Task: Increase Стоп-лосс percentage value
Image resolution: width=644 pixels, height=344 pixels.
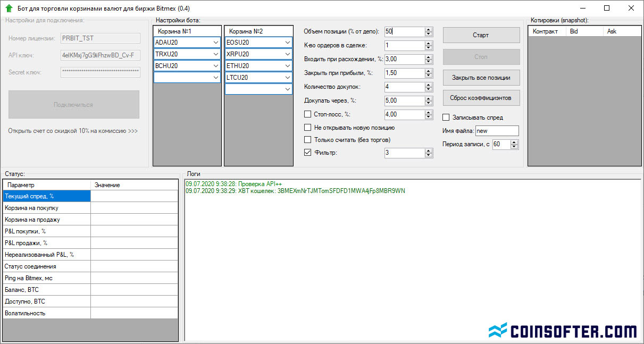Action: (429, 112)
